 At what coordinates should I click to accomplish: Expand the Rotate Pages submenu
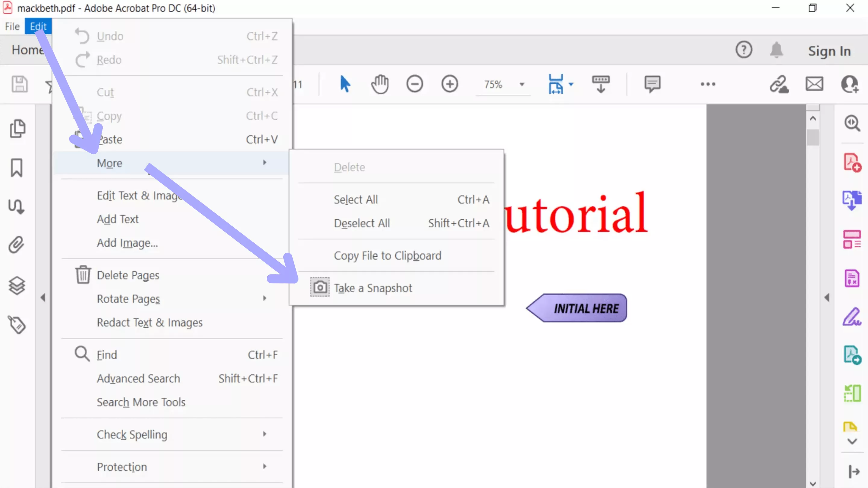click(265, 299)
